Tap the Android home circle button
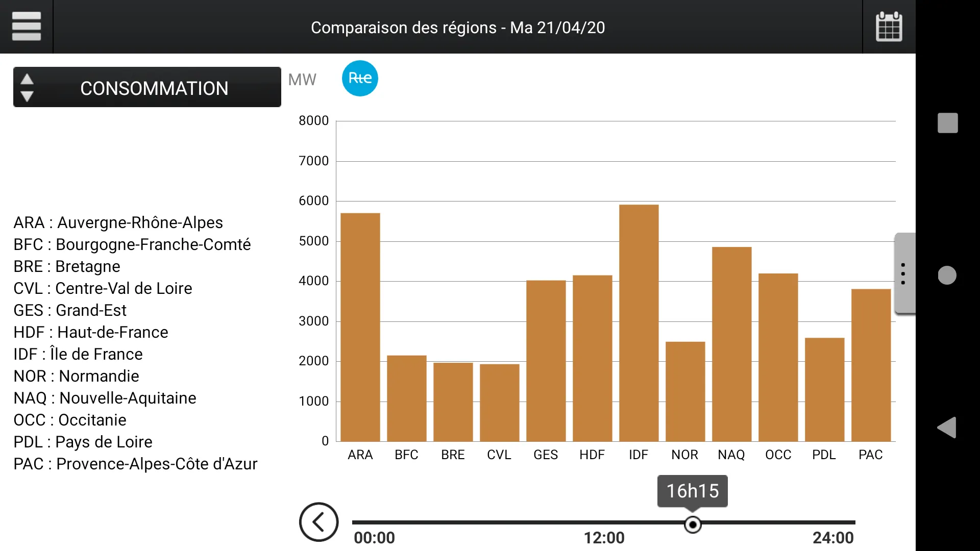Image resolution: width=980 pixels, height=551 pixels. point(947,275)
